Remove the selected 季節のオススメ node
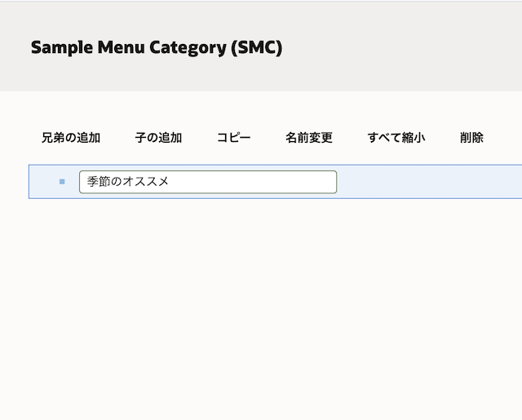Image resolution: width=522 pixels, height=420 pixels. pos(471,138)
